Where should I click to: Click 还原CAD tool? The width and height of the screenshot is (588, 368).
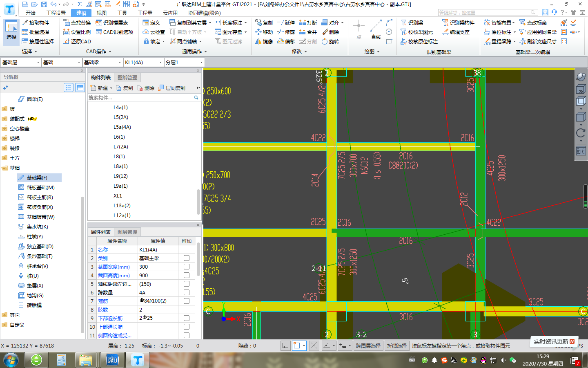point(77,41)
